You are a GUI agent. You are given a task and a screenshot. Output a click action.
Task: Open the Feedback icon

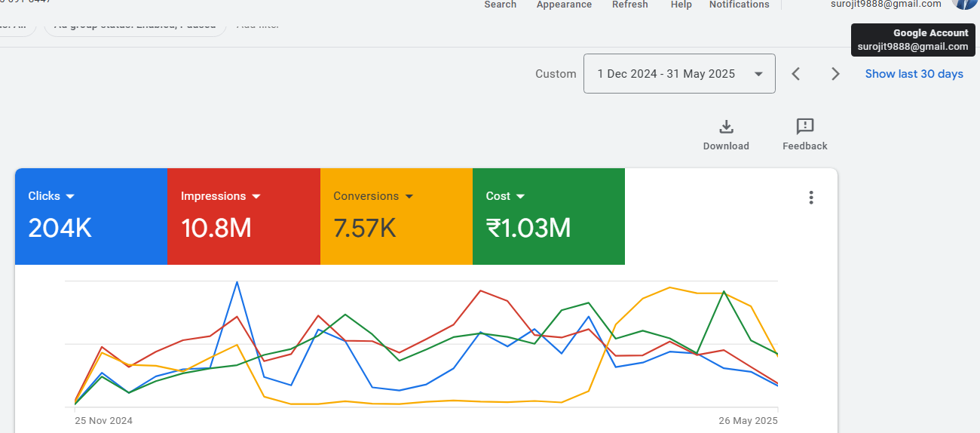point(804,127)
